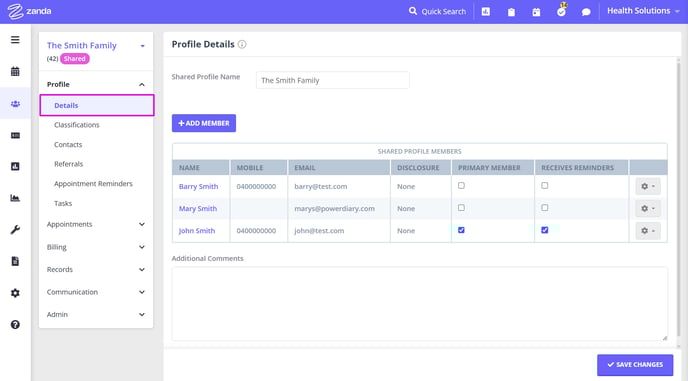The width and height of the screenshot is (688, 381).
Task: Open gear dropdown for Barry Smith row
Action: [648, 186]
